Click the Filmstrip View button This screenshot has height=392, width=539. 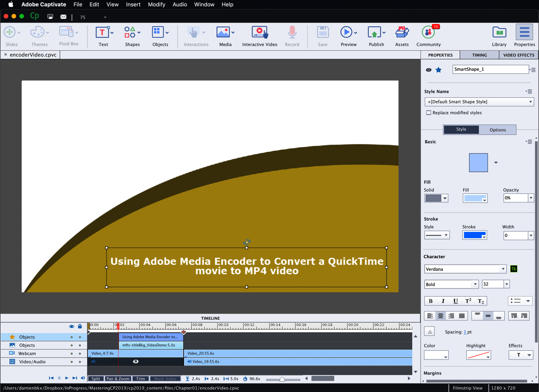click(468, 388)
